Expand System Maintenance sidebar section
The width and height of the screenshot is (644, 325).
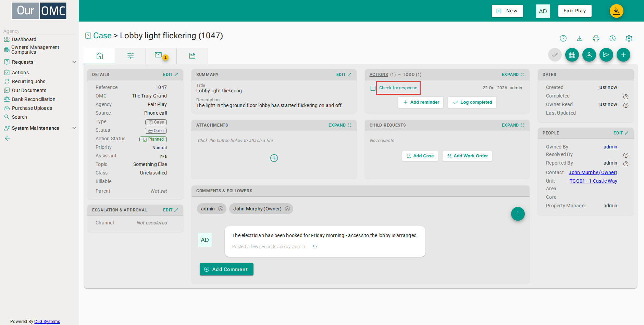coord(74,128)
